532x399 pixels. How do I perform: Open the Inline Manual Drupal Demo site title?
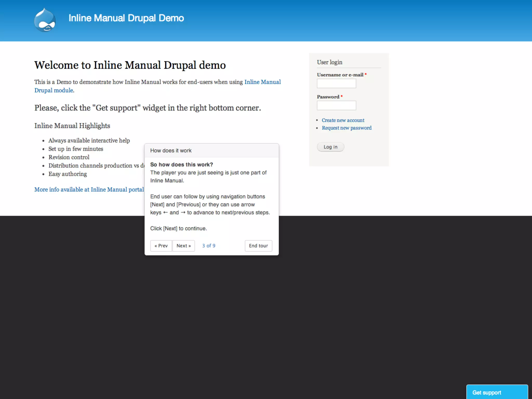126,18
